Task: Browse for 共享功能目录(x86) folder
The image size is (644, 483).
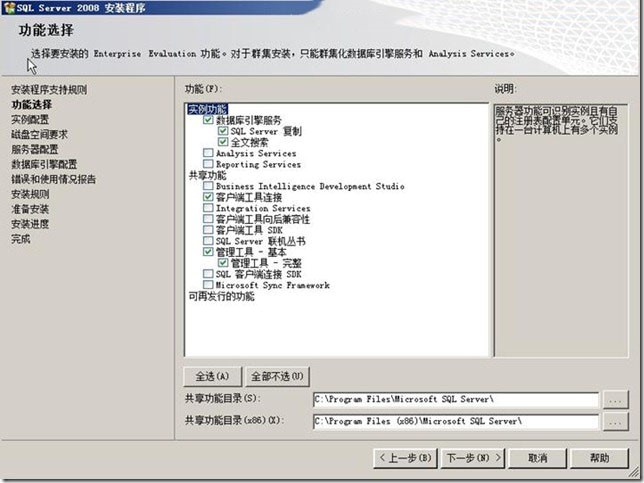Action: pyautogui.click(x=615, y=422)
